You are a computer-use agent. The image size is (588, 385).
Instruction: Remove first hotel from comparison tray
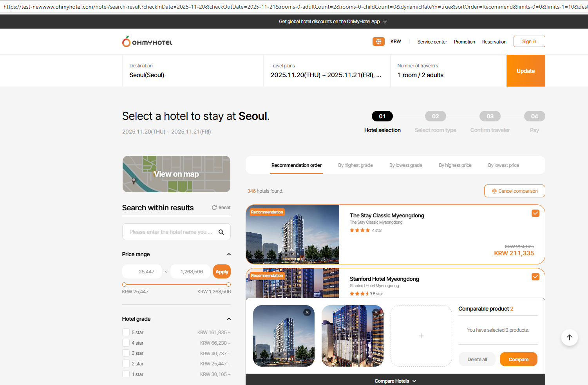(307, 312)
